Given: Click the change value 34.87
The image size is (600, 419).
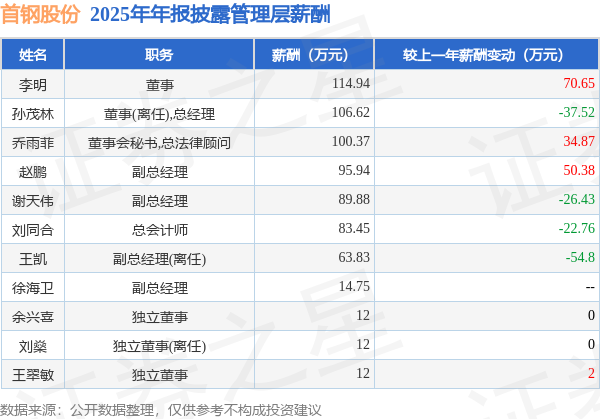Looking at the screenshot, I should (579, 141).
